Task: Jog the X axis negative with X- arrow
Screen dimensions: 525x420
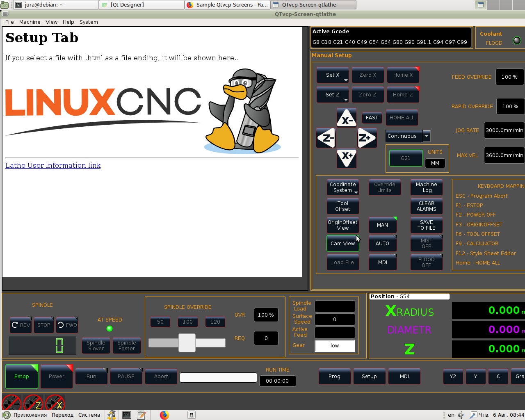Action: tap(347, 118)
